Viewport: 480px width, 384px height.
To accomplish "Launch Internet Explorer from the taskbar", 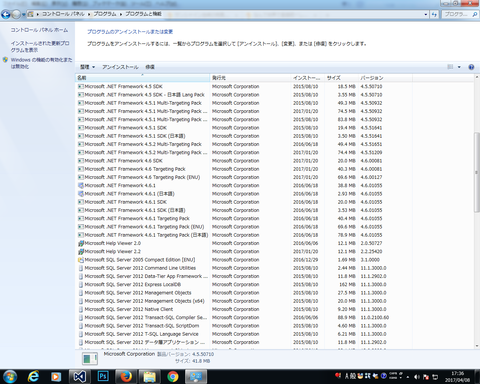I will pyautogui.click(x=33, y=377).
